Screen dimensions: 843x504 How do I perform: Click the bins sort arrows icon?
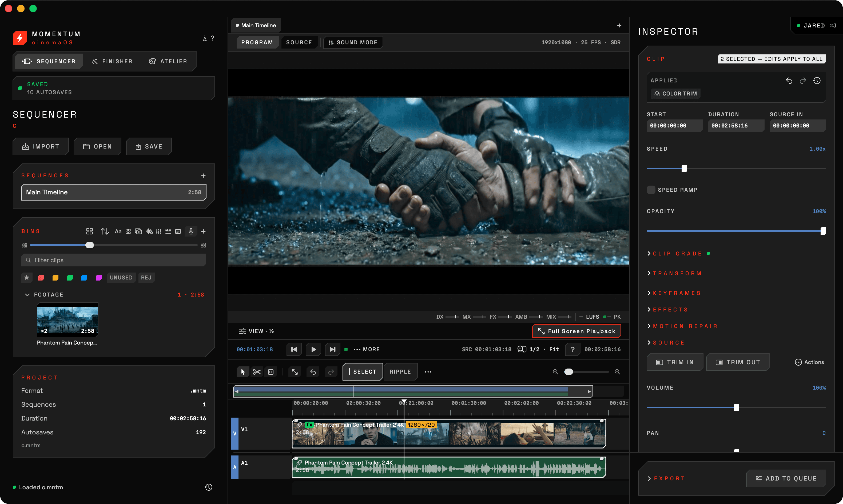pos(105,231)
